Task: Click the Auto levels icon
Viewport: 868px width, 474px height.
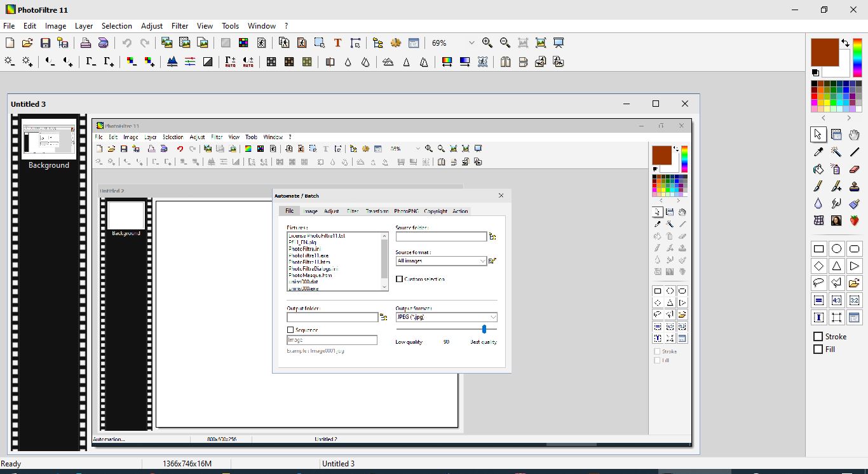Action: coord(231,62)
